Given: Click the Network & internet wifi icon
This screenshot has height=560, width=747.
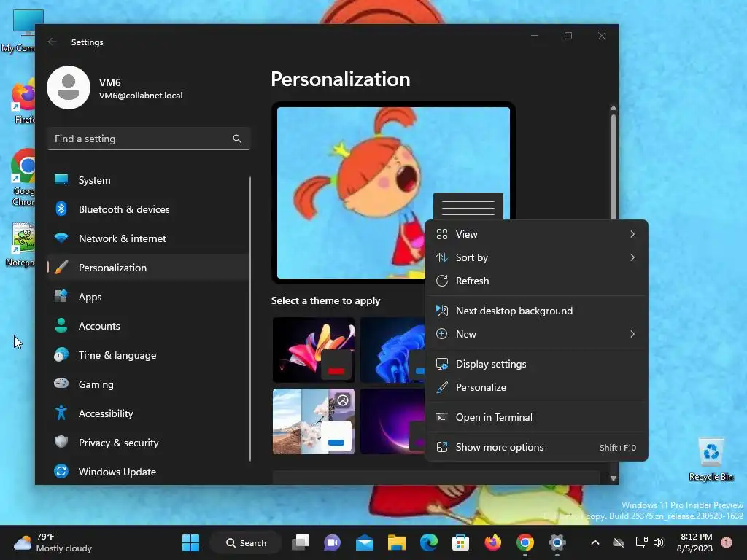Looking at the screenshot, I should (x=61, y=238).
